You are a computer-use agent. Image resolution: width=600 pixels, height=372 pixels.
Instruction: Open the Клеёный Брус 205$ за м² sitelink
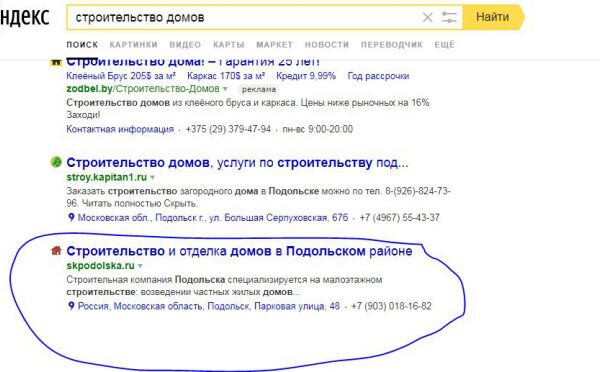tap(121, 76)
